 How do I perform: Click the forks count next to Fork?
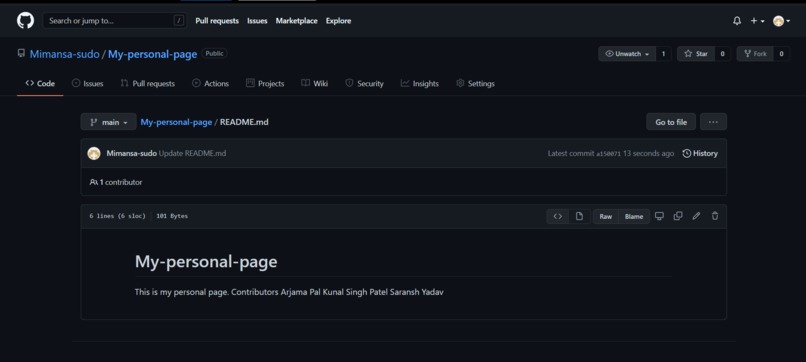click(x=781, y=54)
